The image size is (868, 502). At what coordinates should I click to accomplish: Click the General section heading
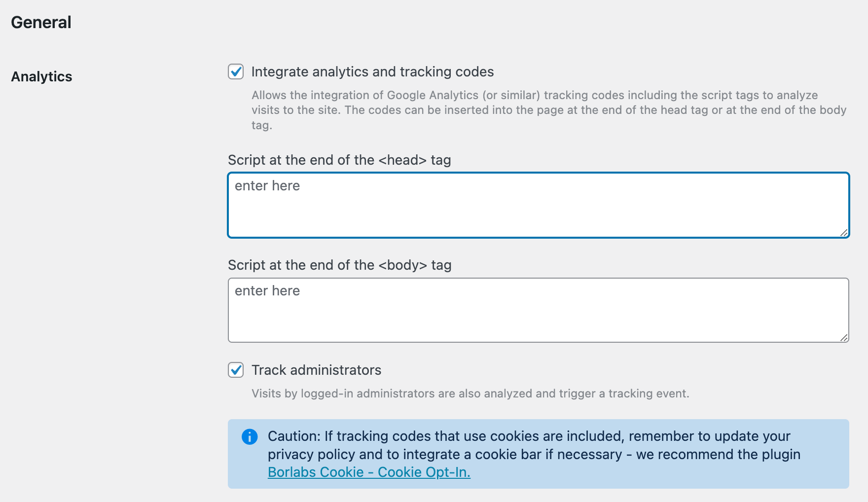pyautogui.click(x=41, y=23)
